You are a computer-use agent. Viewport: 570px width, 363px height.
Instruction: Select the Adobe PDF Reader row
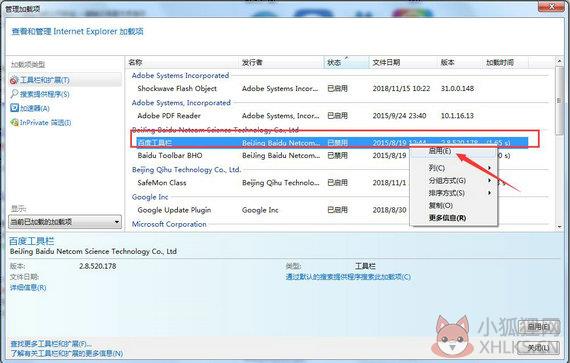(x=332, y=116)
